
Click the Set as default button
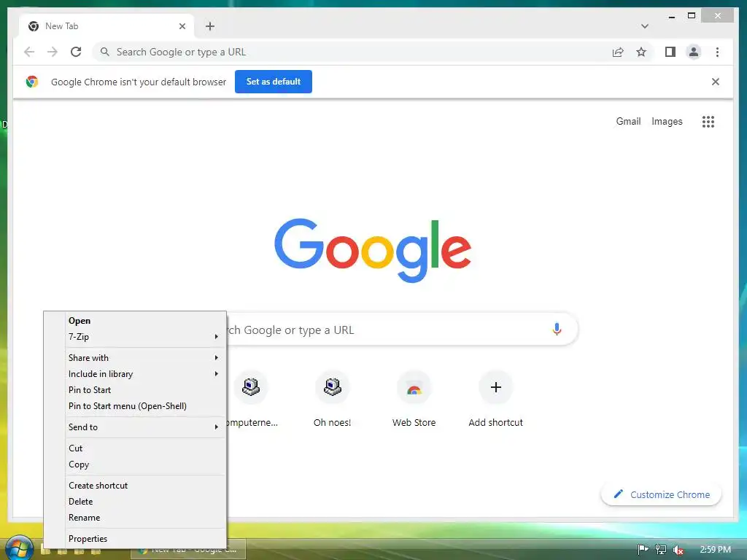274,82
